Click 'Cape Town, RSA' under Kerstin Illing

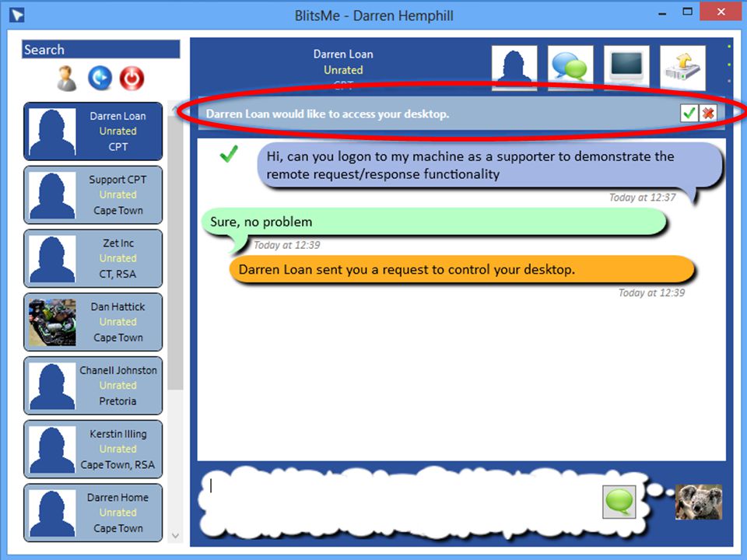[x=117, y=465]
